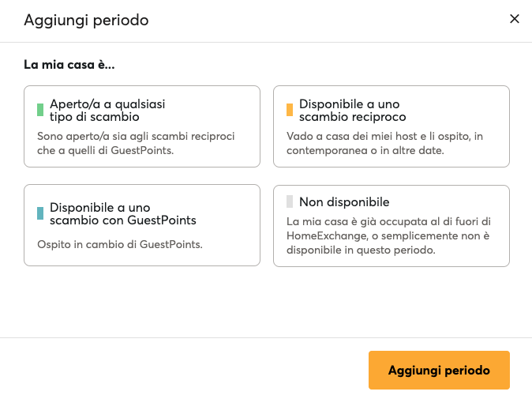Click the orange marker for scambio reciproco

coord(290,110)
